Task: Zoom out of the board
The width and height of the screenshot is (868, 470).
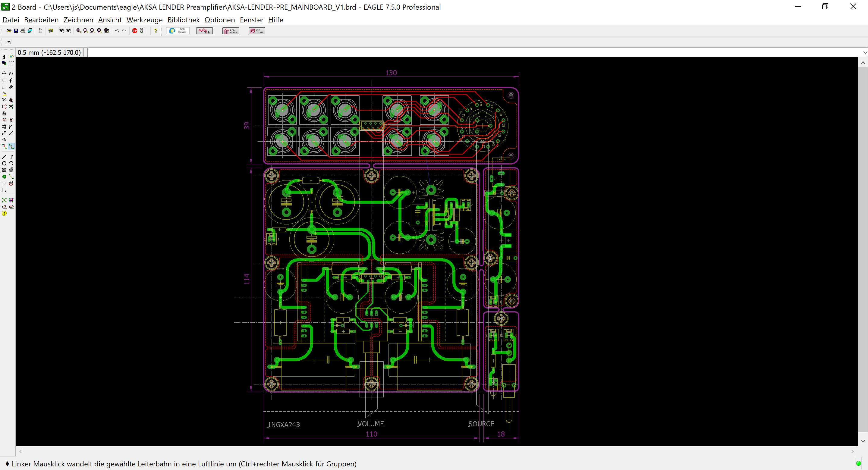Action: pos(93,31)
